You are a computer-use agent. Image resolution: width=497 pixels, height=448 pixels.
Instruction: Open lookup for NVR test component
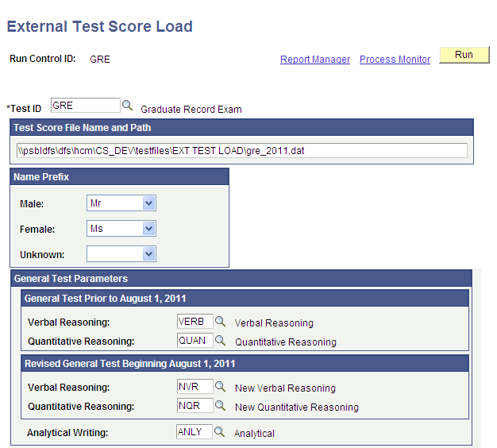pos(220,387)
